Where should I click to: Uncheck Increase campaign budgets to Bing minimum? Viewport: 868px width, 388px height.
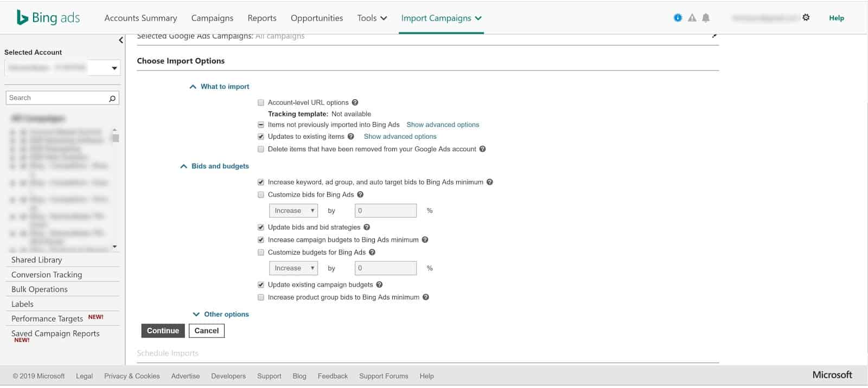pos(261,240)
